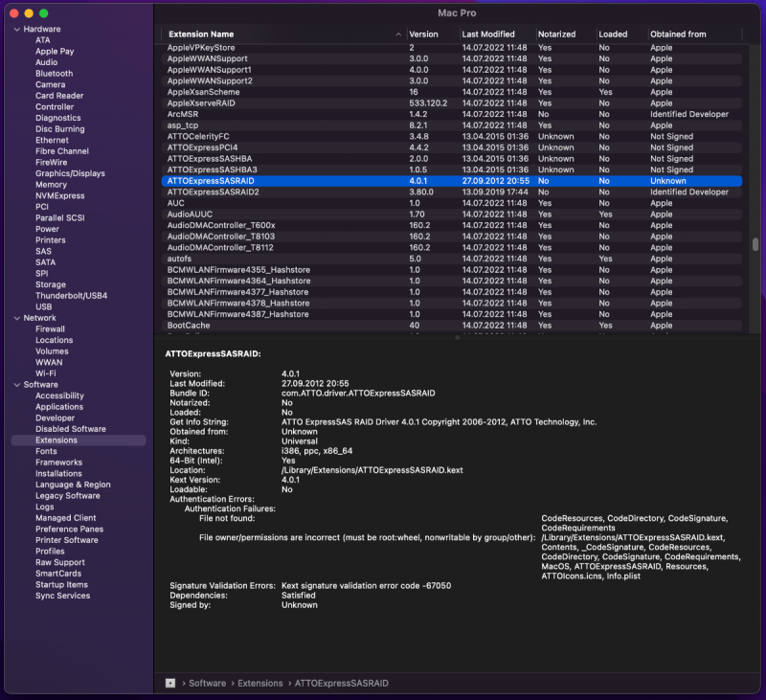Viewport: 766px width, 700px height.
Task: Select the BootCache extension row
Action: (x=451, y=326)
